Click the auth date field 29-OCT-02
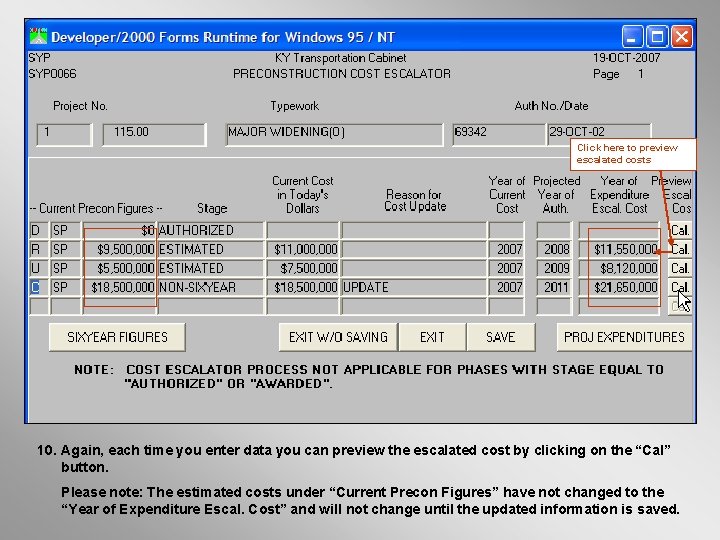 (x=599, y=134)
